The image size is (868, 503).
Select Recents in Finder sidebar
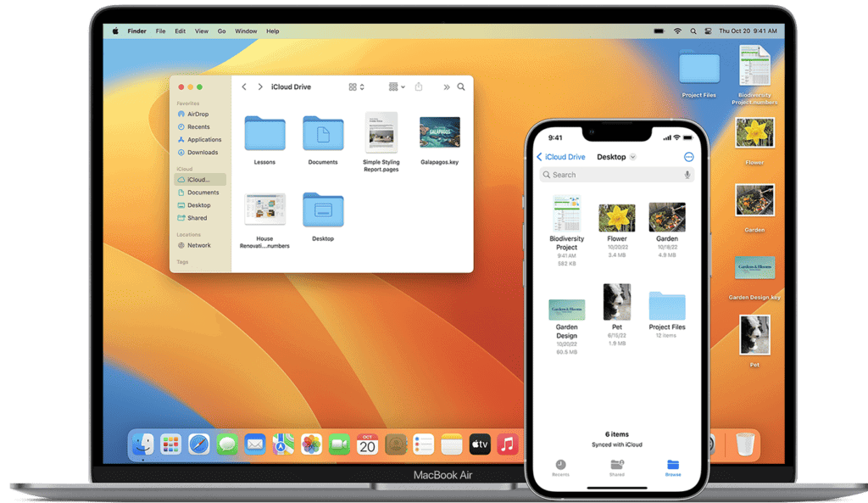pyautogui.click(x=198, y=127)
